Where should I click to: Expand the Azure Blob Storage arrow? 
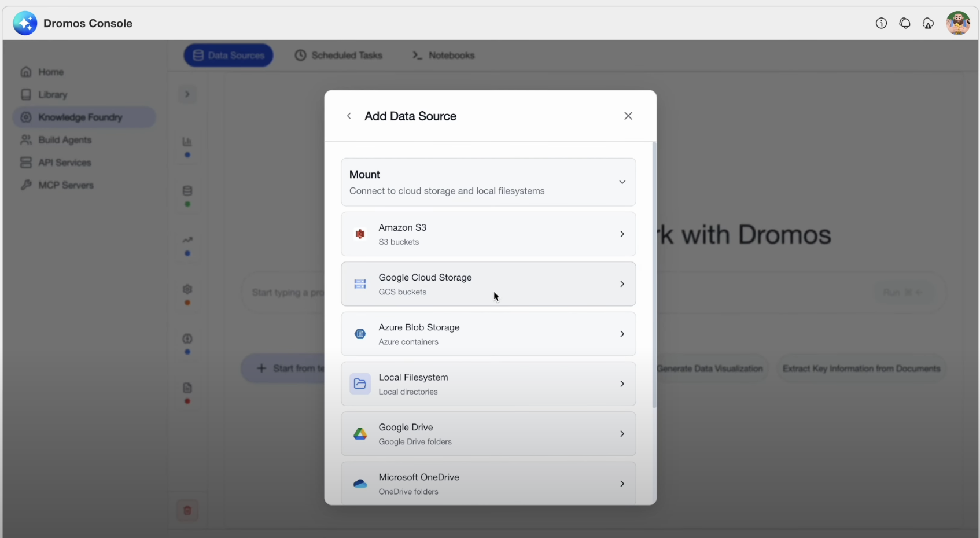[x=622, y=334]
